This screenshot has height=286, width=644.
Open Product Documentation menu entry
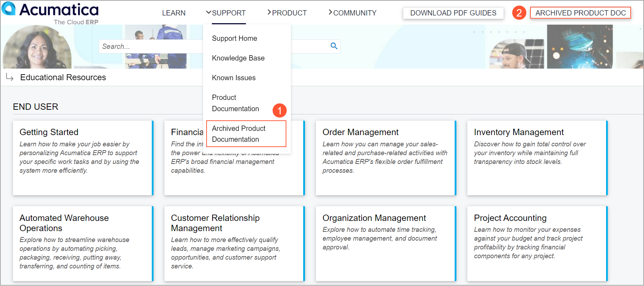[235, 103]
